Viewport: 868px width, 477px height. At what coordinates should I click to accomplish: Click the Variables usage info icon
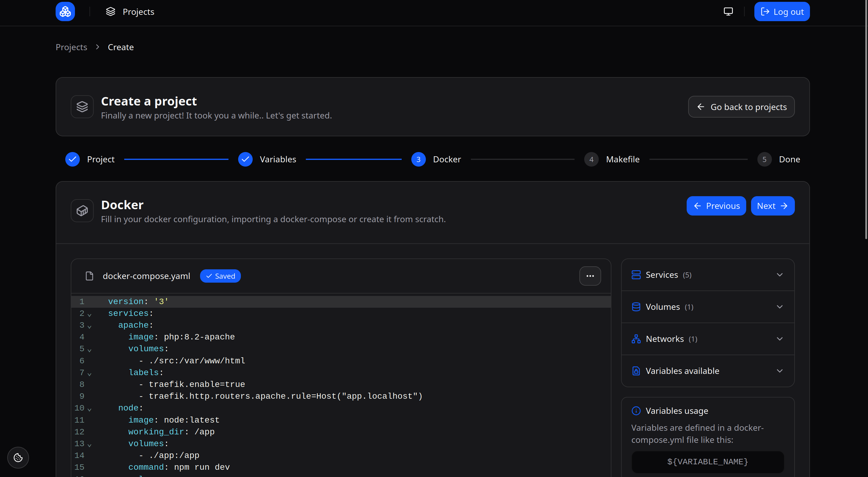point(636,410)
